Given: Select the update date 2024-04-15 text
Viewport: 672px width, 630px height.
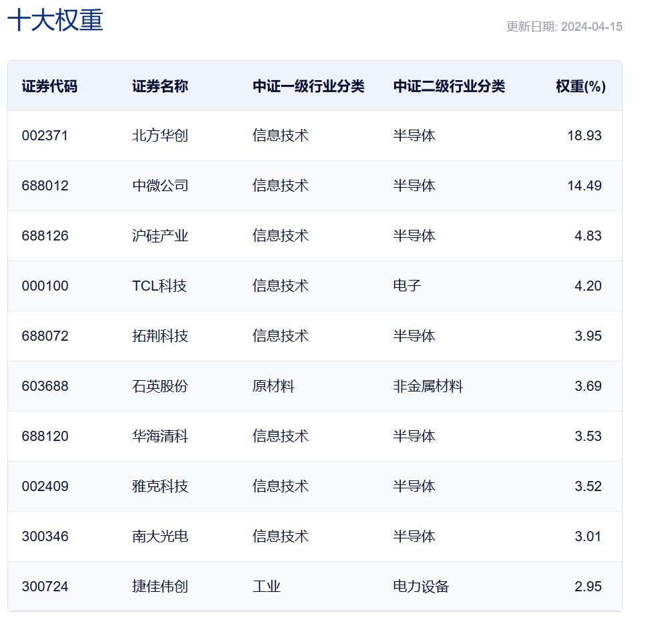Looking at the screenshot, I should (x=591, y=27).
